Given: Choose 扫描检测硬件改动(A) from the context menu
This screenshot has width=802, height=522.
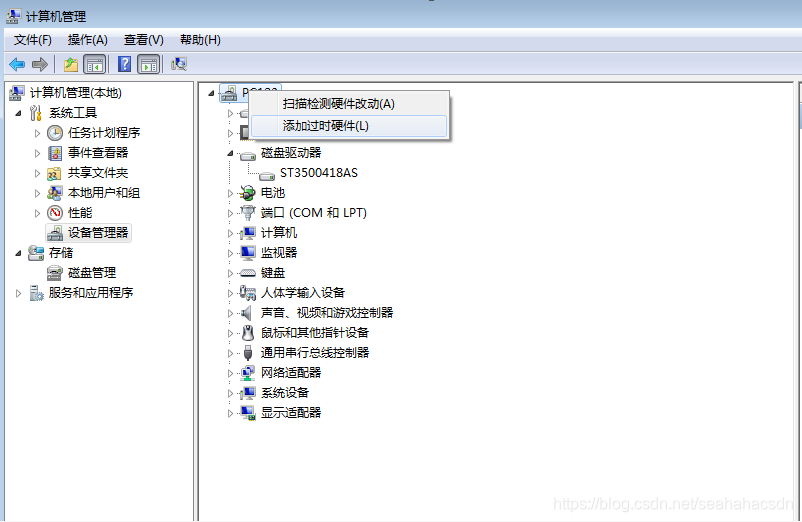Looking at the screenshot, I should 349,104.
